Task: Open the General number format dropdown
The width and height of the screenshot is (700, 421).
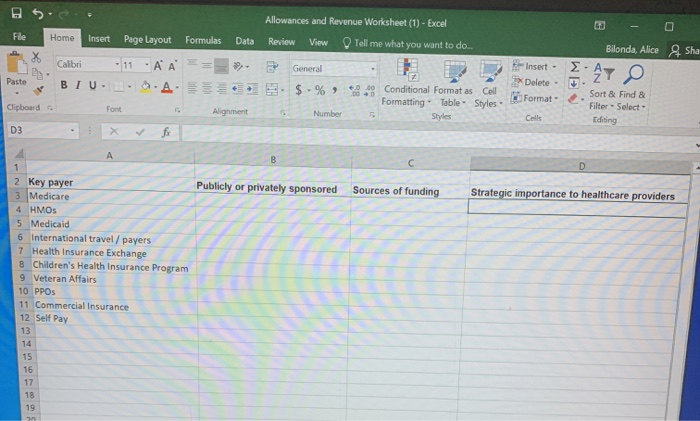Action: coord(373,69)
